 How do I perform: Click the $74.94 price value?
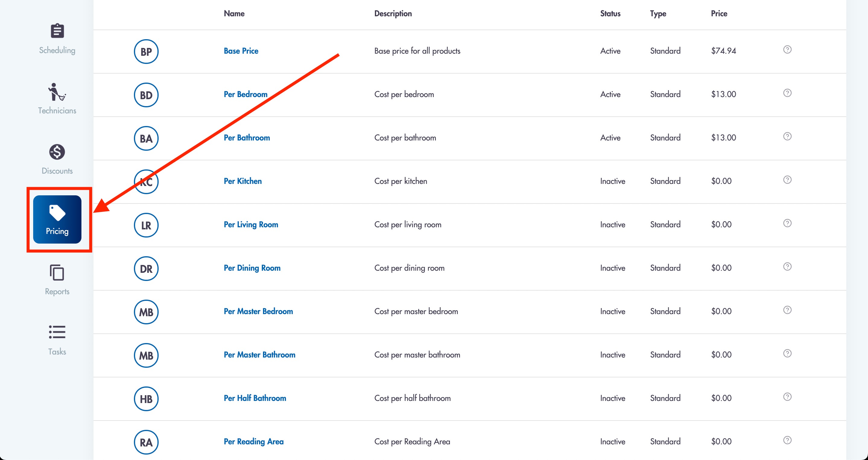pos(724,51)
